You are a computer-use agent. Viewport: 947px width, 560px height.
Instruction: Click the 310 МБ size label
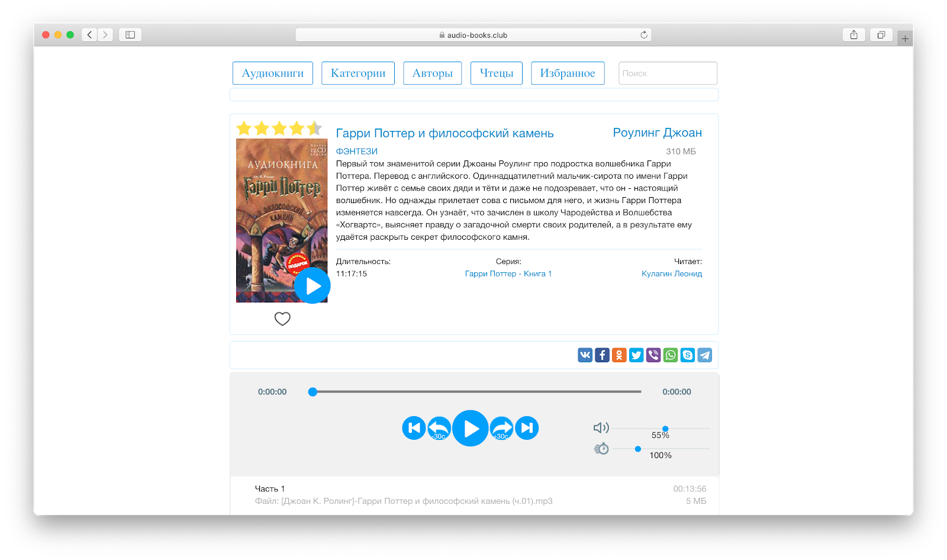click(681, 152)
